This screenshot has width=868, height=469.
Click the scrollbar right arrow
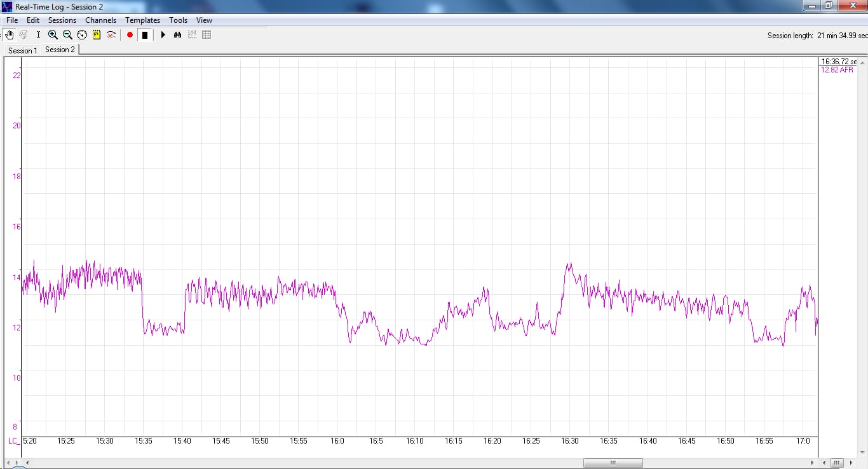click(x=812, y=463)
